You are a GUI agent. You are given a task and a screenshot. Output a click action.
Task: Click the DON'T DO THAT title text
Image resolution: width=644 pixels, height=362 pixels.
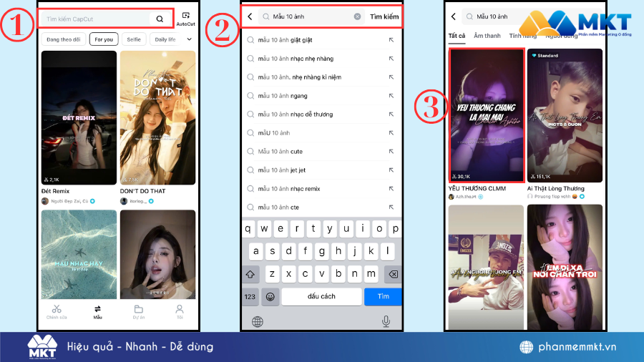(x=142, y=191)
